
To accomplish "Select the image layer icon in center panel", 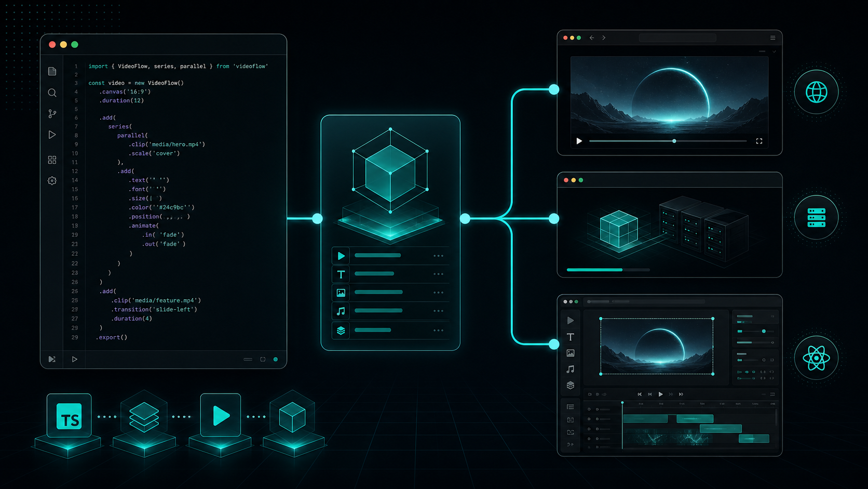I will click(341, 293).
